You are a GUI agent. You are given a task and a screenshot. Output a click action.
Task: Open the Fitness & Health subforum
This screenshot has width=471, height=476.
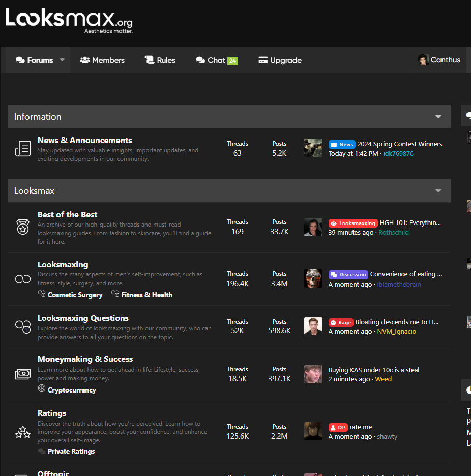[x=147, y=295]
